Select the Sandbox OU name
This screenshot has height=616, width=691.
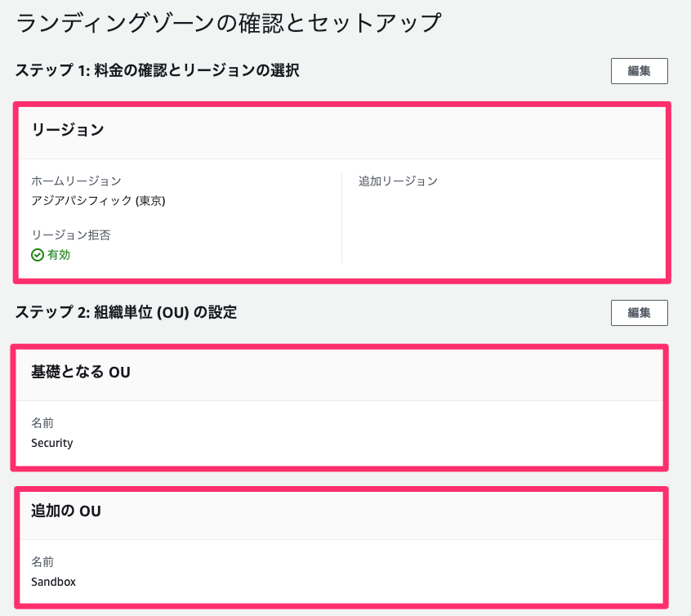pos(53,582)
